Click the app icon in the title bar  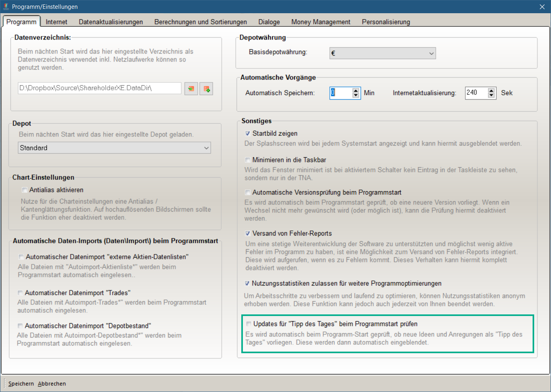(x=6, y=6)
